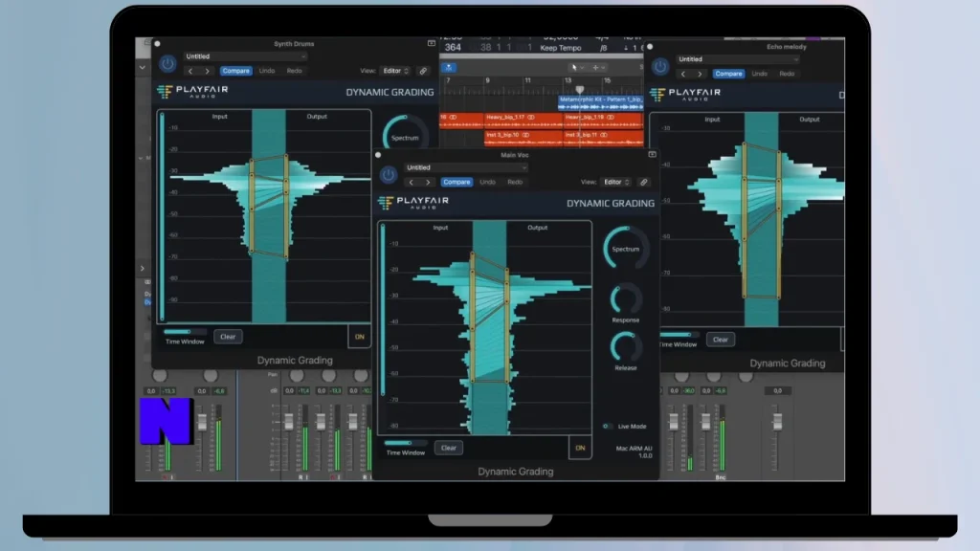Screen dimensions: 980x551
Task: Click the Time Window slider in Main Voc
Action: coord(406,443)
